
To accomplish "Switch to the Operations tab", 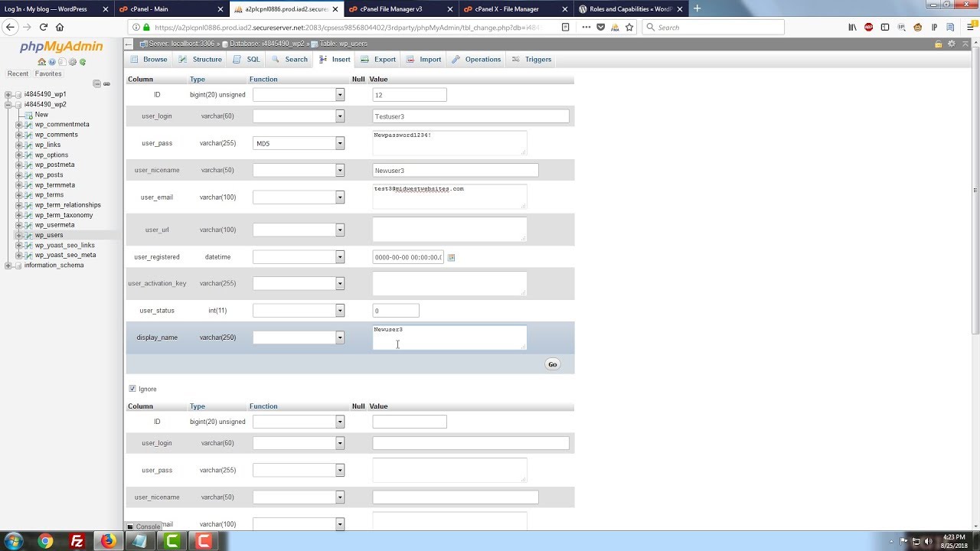I will pyautogui.click(x=476, y=59).
